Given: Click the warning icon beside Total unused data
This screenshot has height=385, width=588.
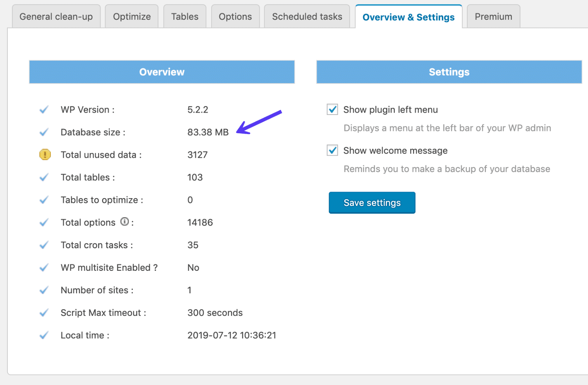Looking at the screenshot, I should [x=44, y=155].
